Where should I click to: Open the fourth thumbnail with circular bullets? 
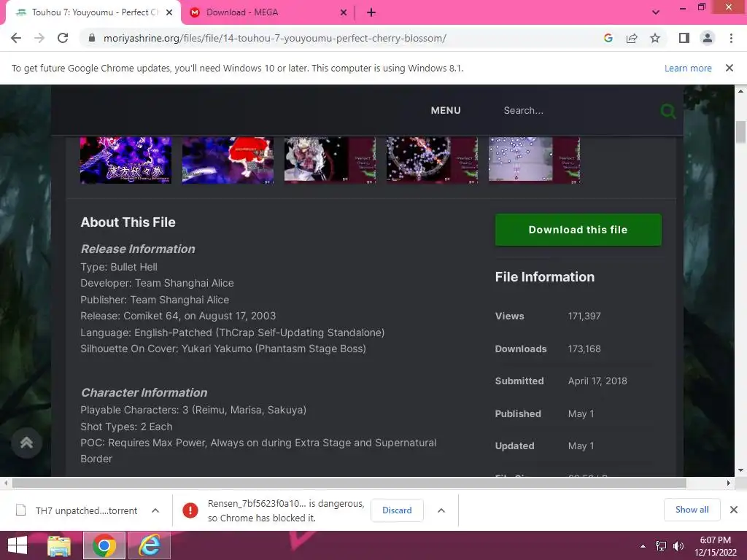[432, 160]
